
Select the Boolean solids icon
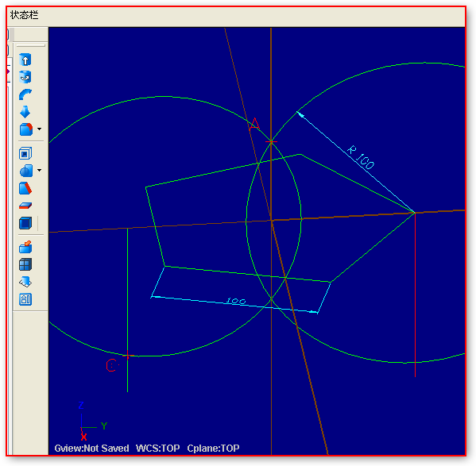[x=26, y=171]
